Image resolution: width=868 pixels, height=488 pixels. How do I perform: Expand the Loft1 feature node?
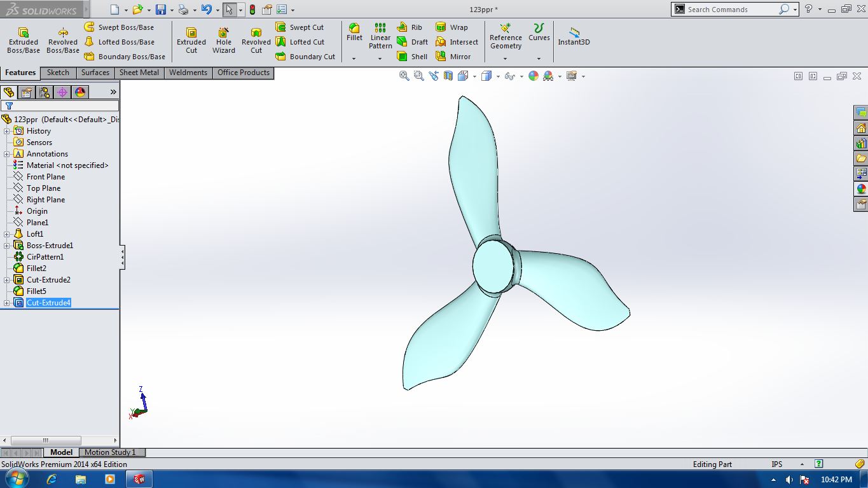click(x=7, y=234)
